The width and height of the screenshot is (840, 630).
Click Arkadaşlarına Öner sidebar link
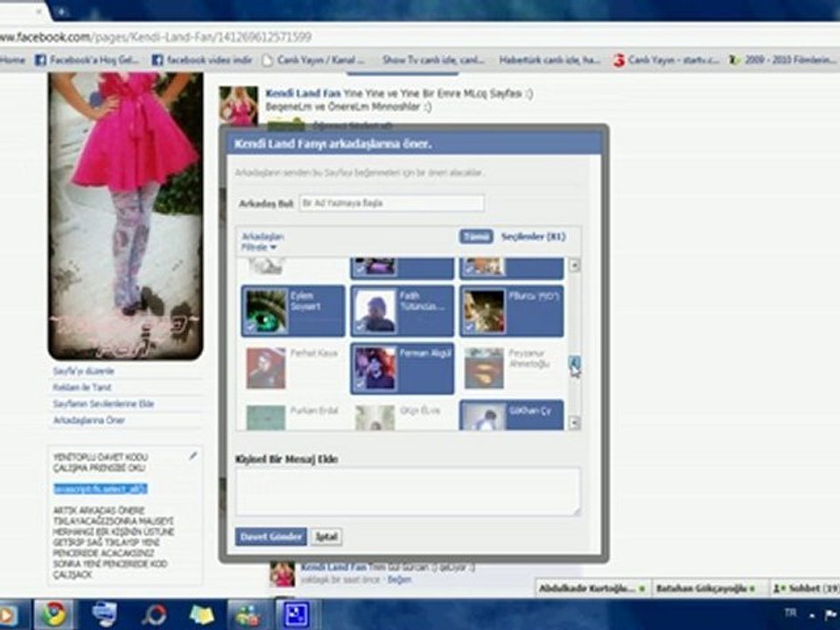[89, 420]
